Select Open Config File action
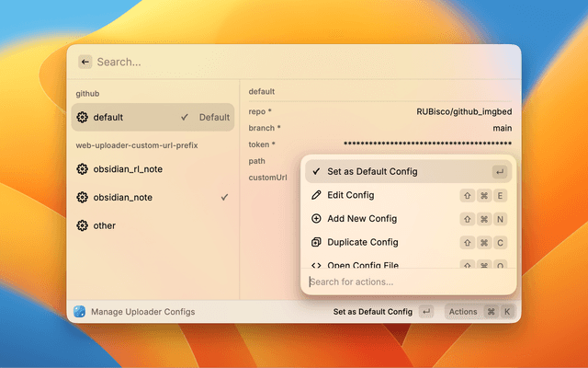 [363, 265]
